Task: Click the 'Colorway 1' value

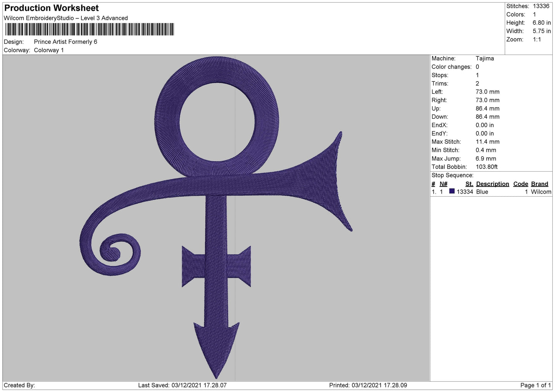Action: (49, 50)
